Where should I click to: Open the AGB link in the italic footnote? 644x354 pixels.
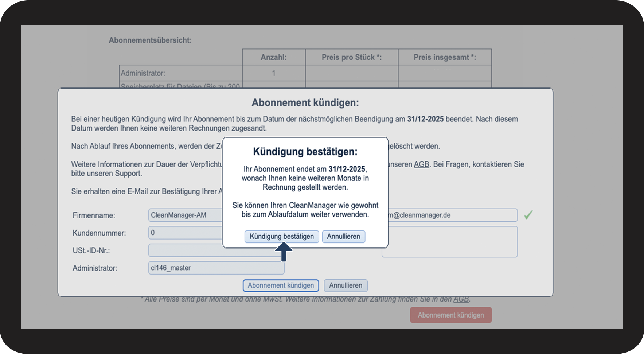(x=461, y=299)
